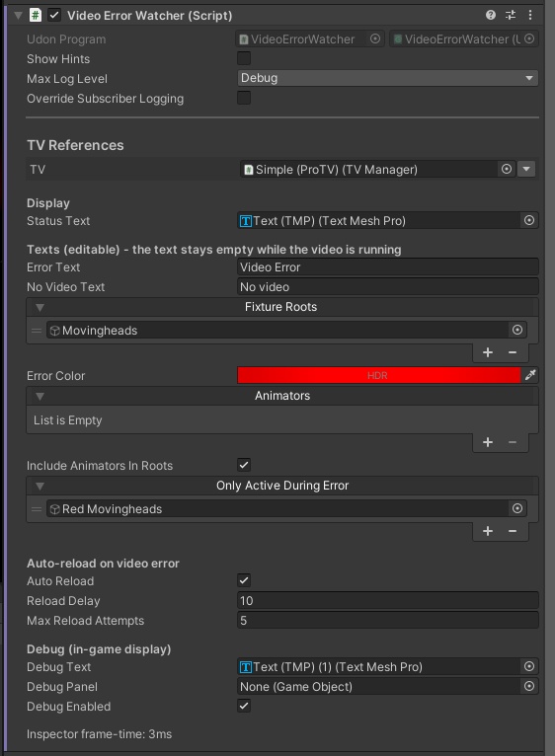Screen dimensions: 555x756
Task: Click the TextMeshPro icon in Debug Text
Action: (x=246, y=667)
